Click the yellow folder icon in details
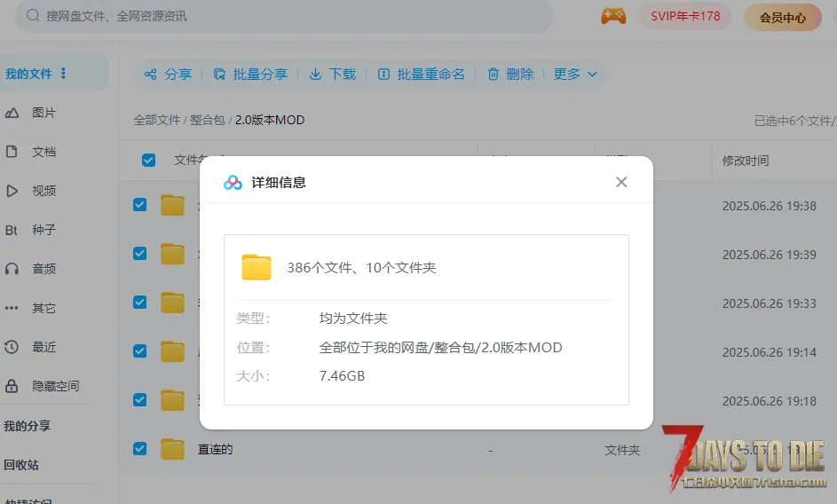 (257, 267)
